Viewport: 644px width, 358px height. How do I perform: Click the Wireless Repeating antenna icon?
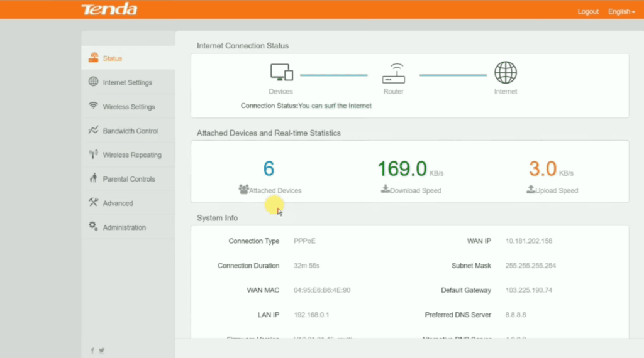pyautogui.click(x=93, y=155)
